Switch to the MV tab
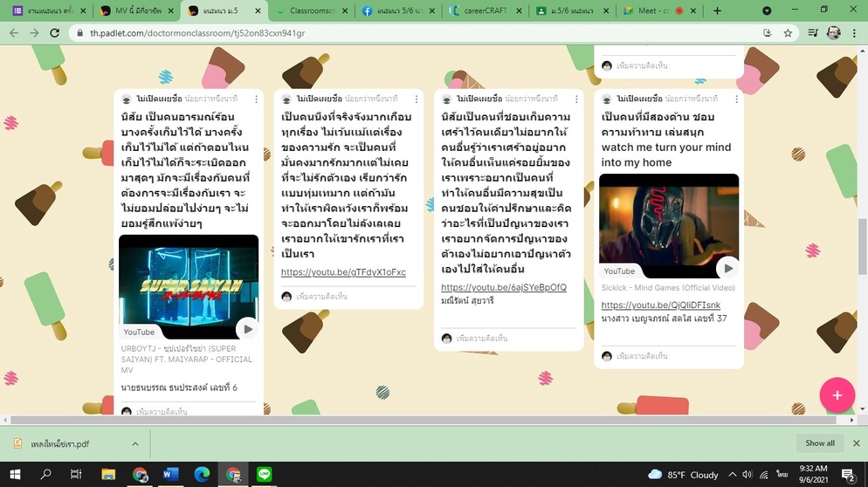Image resolution: width=868 pixels, height=487 pixels. pos(137,10)
